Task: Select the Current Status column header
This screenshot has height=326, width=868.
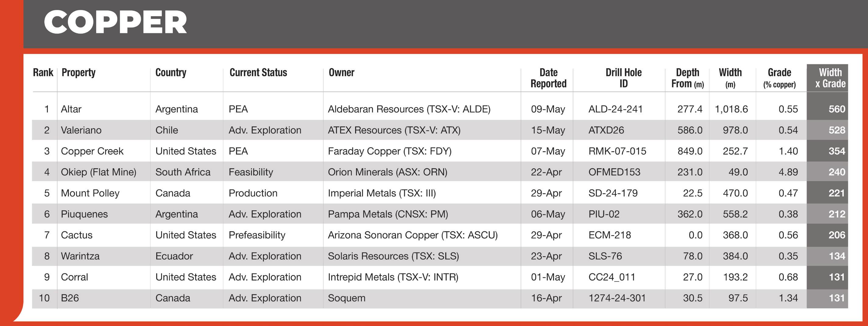Action: pyautogui.click(x=258, y=73)
